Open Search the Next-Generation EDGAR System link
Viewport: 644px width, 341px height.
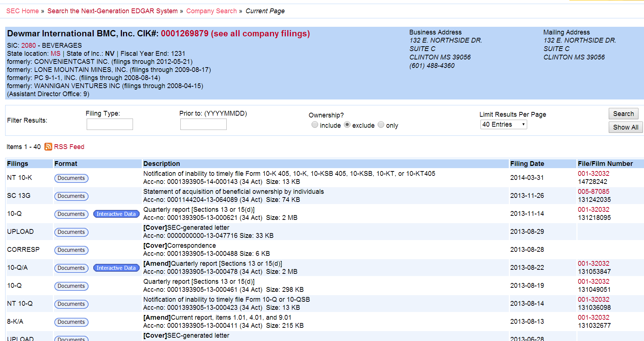(x=112, y=11)
